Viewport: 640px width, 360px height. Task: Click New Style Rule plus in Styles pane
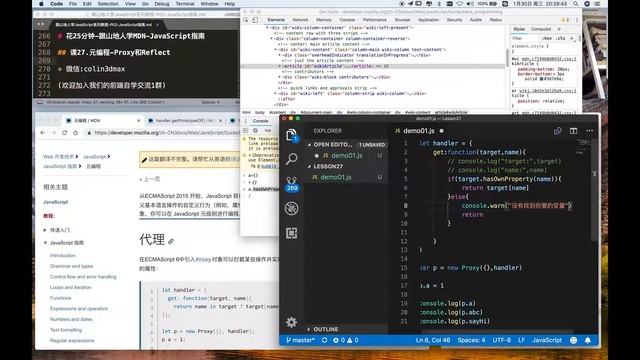coord(571,38)
